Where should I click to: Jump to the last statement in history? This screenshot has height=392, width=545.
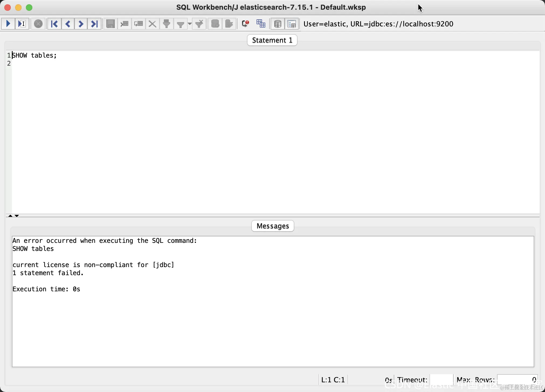(x=94, y=24)
